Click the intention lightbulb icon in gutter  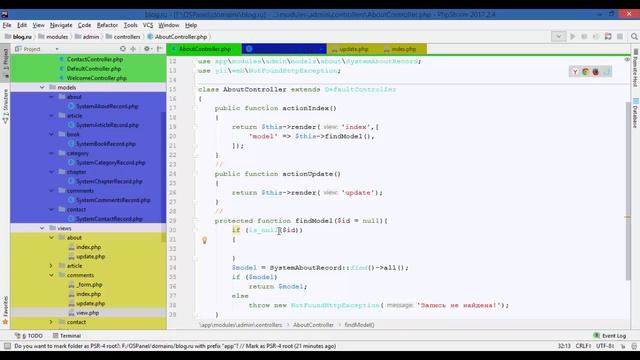[204, 240]
